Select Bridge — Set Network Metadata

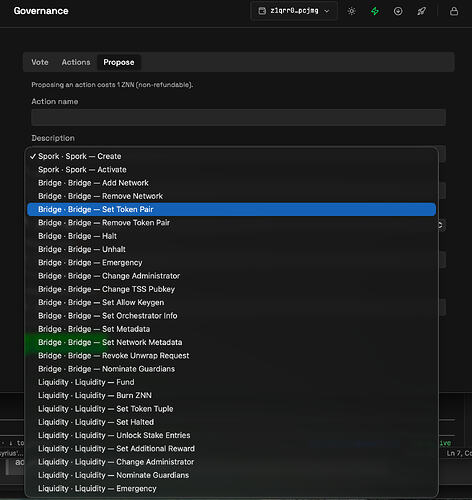pyautogui.click(x=231, y=342)
